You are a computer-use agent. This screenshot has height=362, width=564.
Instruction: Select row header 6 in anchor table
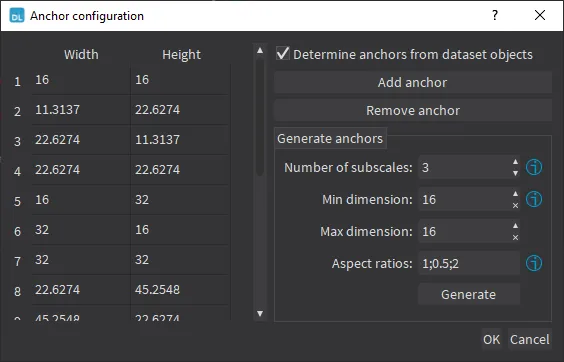pos(17,231)
